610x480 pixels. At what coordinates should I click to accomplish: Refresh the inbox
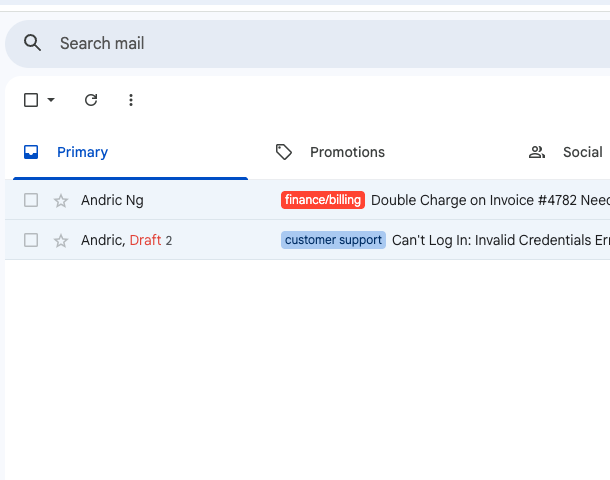[91, 100]
